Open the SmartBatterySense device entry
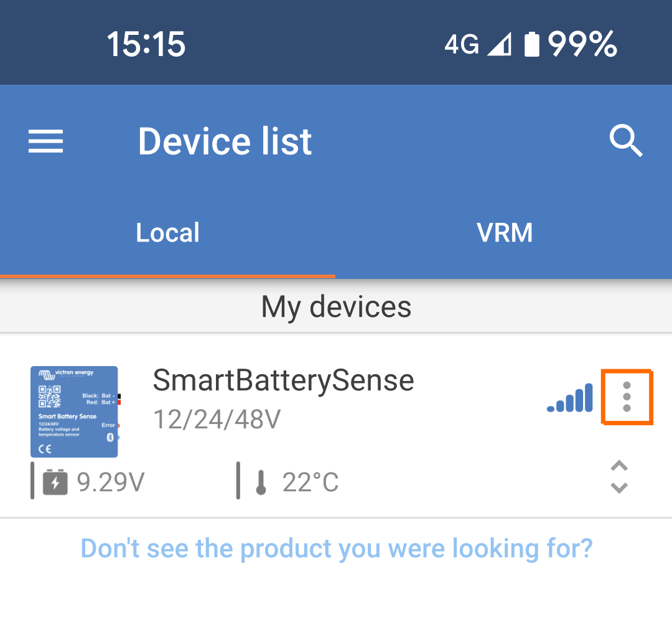The height and width of the screenshot is (617, 672). [284, 380]
